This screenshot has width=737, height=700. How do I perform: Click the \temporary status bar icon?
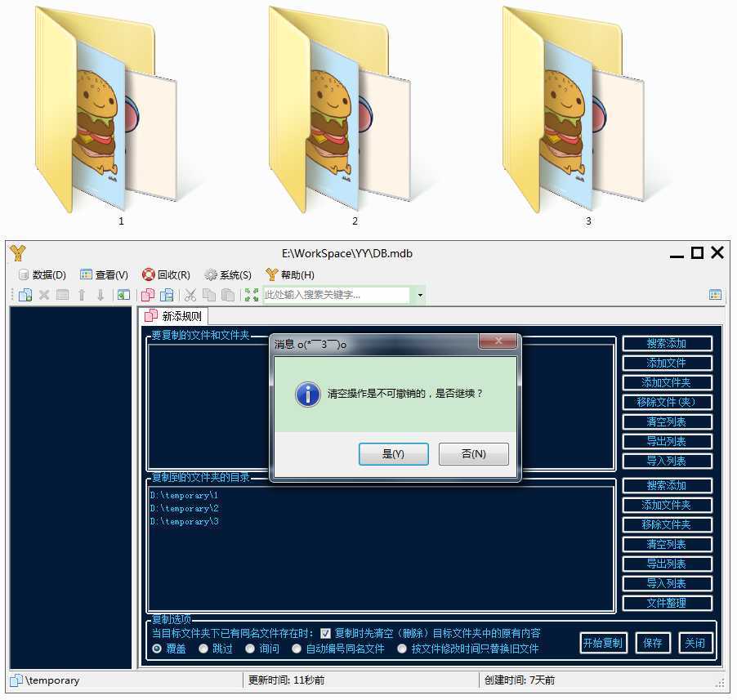tap(16, 680)
